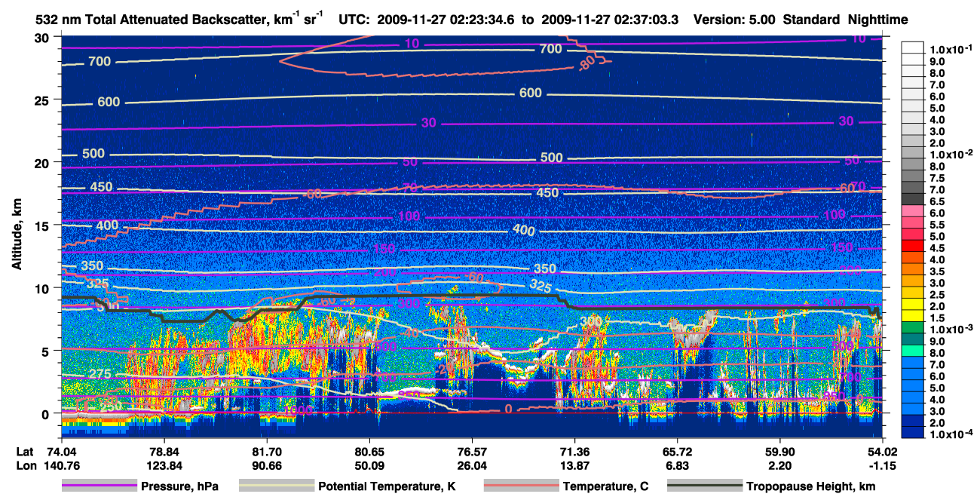980x503 pixels.
Task: Click the altitude axis tick label 25
Action: point(43,100)
